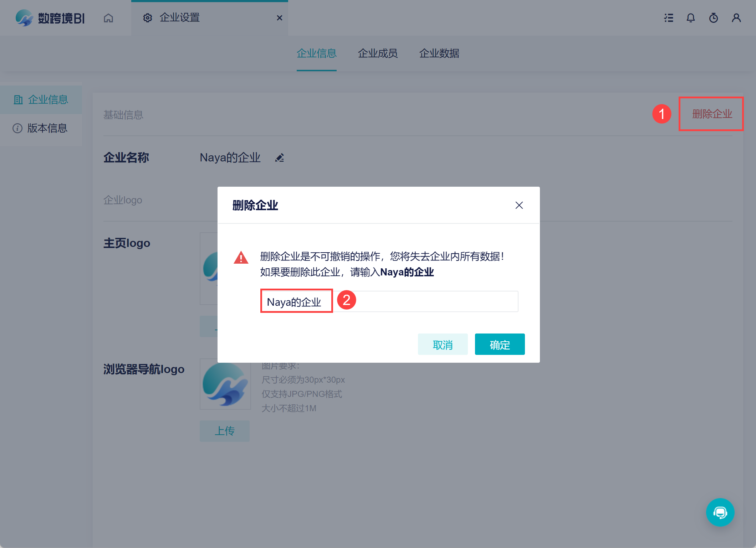Image resolution: width=756 pixels, height=548 pixels.
Task: Select 企业信息 in left sidebar
Action: 47,100
